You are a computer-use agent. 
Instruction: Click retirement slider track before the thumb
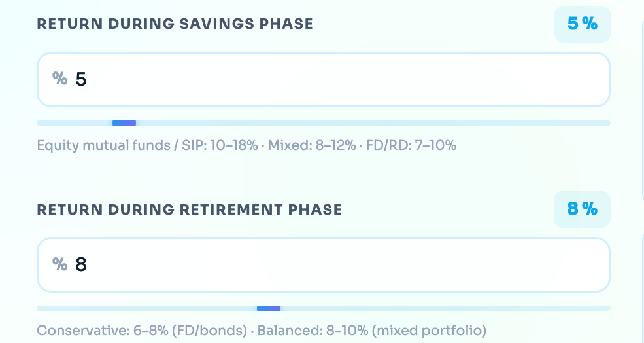click(146, 308)
